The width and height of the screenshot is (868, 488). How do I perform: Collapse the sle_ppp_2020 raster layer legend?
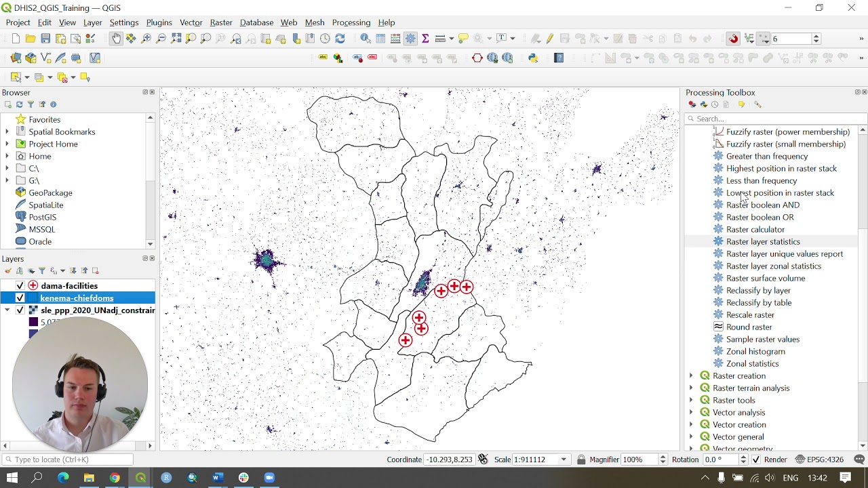tap(7, 310)
